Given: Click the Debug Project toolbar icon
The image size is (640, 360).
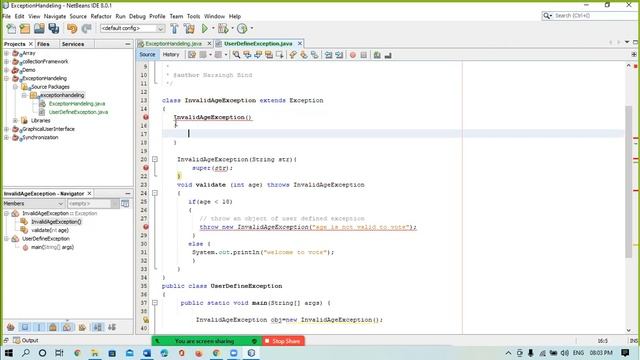Looking at the screenshot, I should (x=223, y=29).
